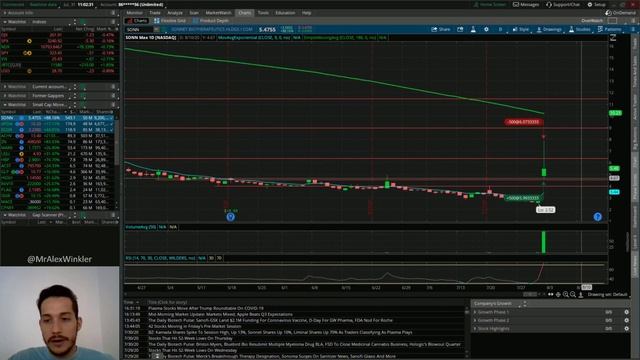The image size is (640, 360).
Task: Expand Growth Phase 2 section
Action: click(x=475, y=320)
